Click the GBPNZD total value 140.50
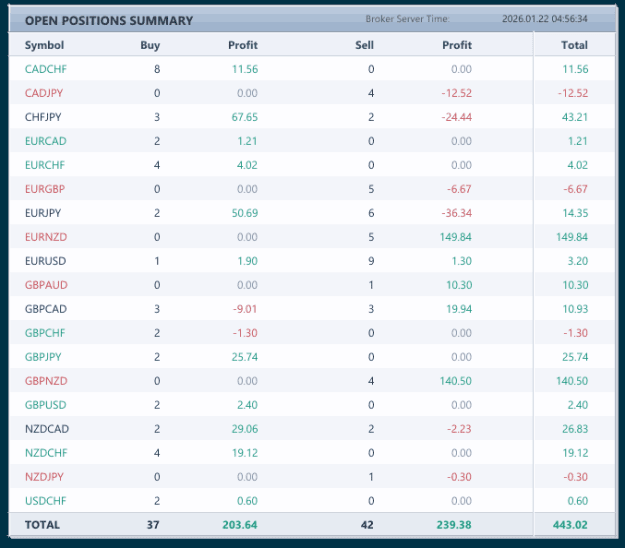 (572, 381)
